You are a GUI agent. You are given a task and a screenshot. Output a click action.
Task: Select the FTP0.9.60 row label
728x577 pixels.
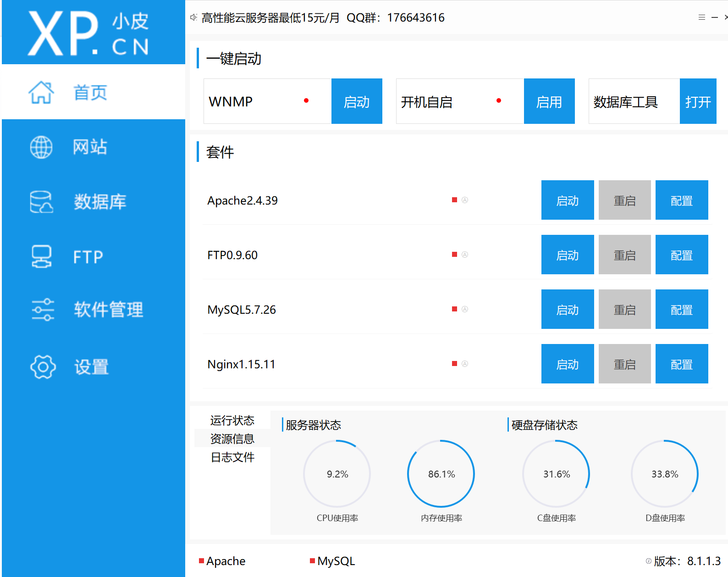[x=232, y=255]
